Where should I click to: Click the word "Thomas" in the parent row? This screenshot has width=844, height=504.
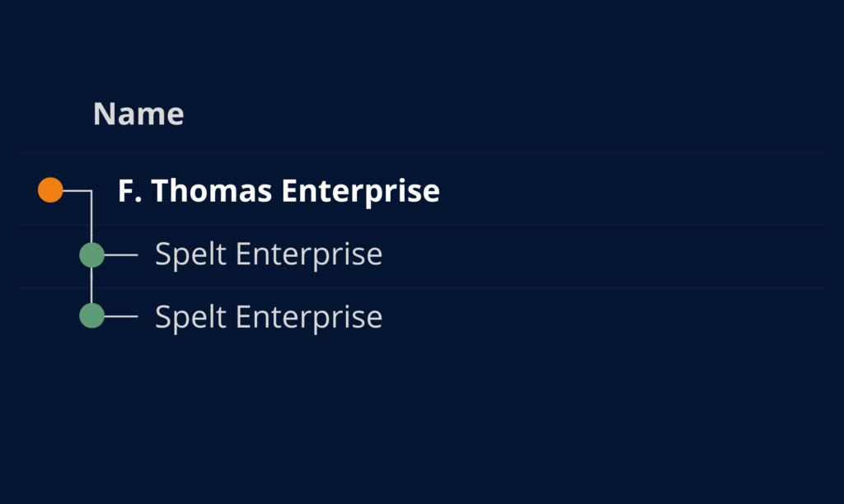point(212,191)
